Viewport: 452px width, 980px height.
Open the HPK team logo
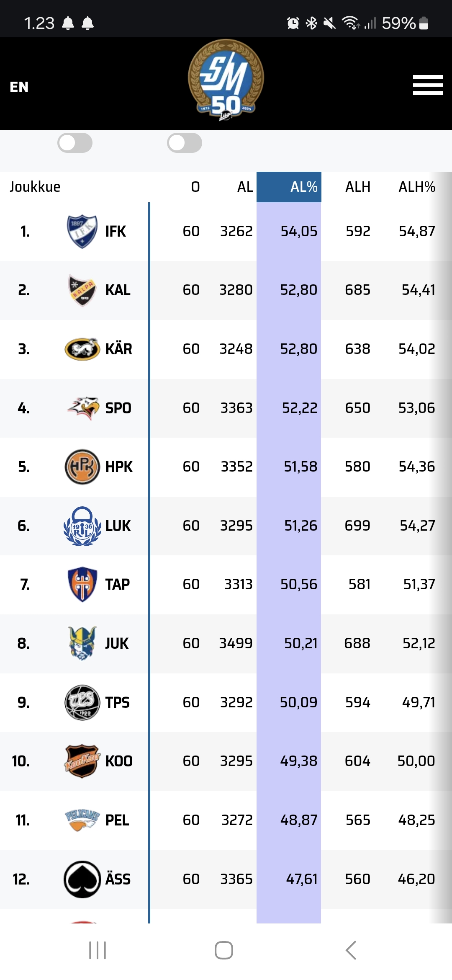82,467
